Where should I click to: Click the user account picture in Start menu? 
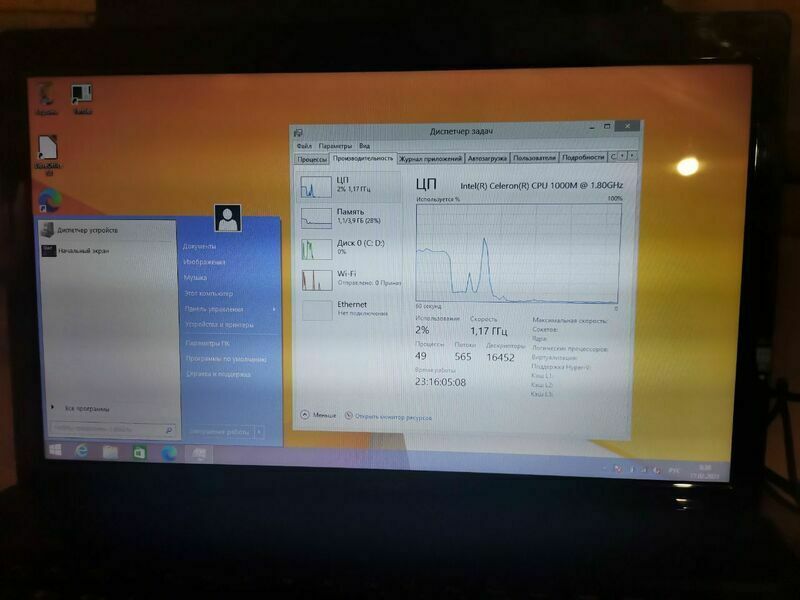pyautogui.click(x=228, y=217)
